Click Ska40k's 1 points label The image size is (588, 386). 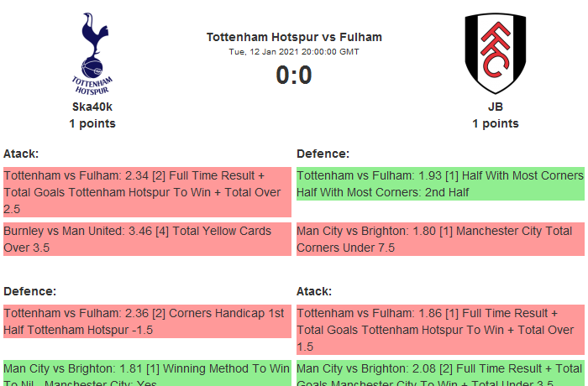[x=92, y=123]
